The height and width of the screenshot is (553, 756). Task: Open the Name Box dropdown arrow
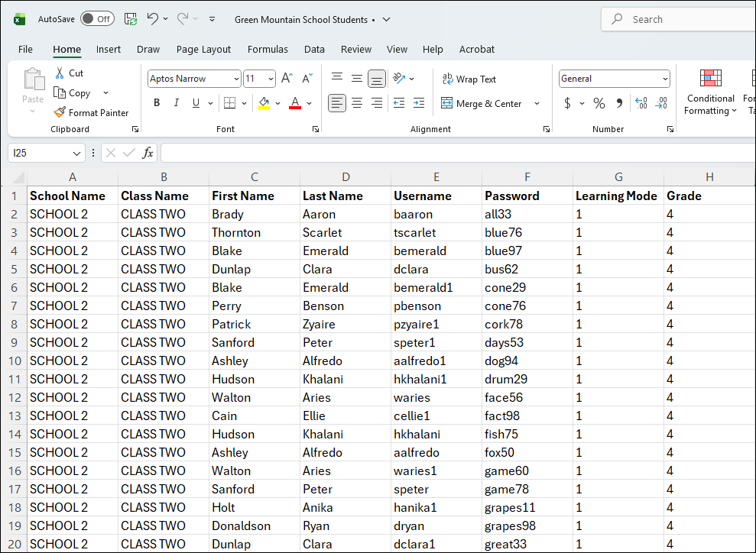click(x=76, y=153)
